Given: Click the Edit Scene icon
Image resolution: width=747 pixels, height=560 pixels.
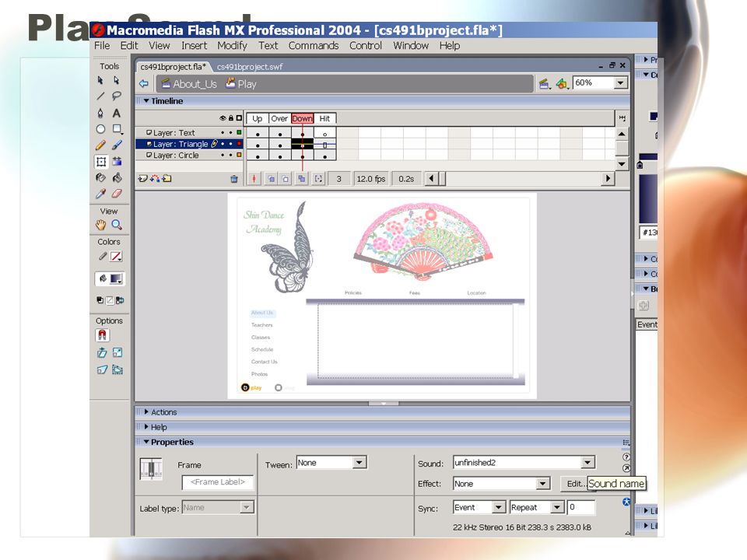Looking at the screenshot, I should click(x=545, y=84).
